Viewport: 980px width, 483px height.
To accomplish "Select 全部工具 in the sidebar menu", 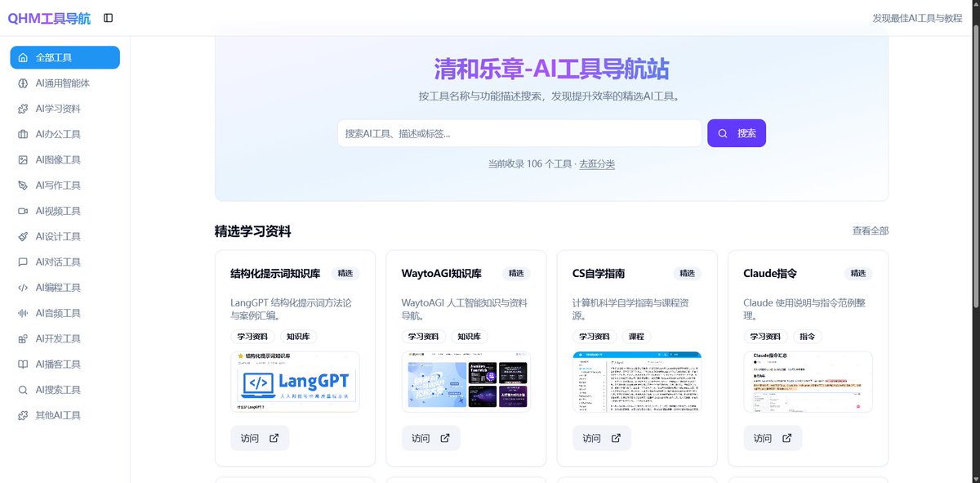I will [x=65, y=57].
